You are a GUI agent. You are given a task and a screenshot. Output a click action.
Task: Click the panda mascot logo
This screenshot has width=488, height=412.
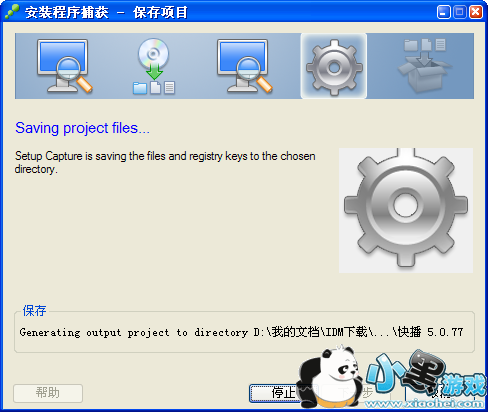(x=329, y=377)
